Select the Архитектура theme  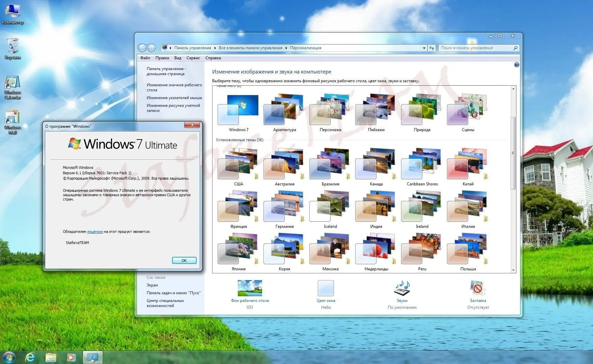point(284,113)
